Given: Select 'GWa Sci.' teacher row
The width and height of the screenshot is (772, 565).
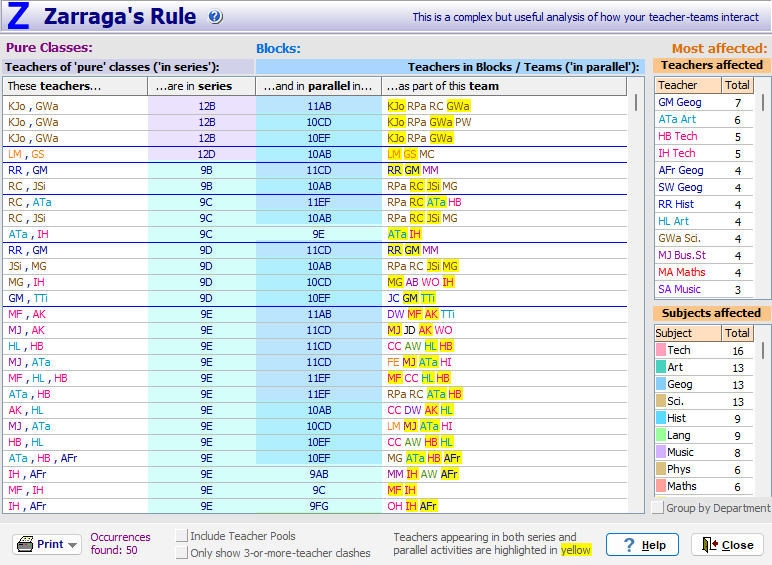Looking at the screenshot, I should point(704,238).
